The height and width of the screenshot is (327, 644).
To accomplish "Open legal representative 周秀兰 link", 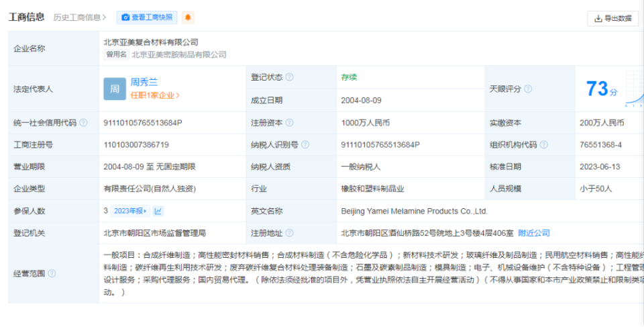I will [144, 82].
